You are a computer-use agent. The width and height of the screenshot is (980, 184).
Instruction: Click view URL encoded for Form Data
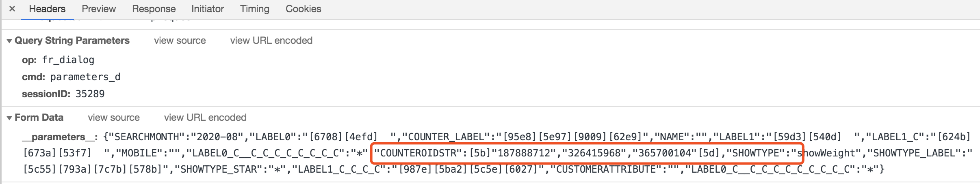point(205,118)
